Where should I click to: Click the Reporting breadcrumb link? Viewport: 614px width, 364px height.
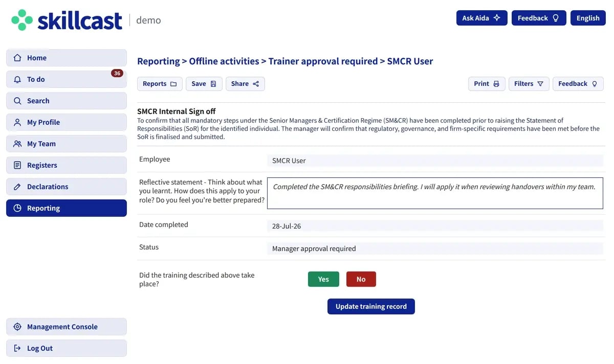point(159,61)
